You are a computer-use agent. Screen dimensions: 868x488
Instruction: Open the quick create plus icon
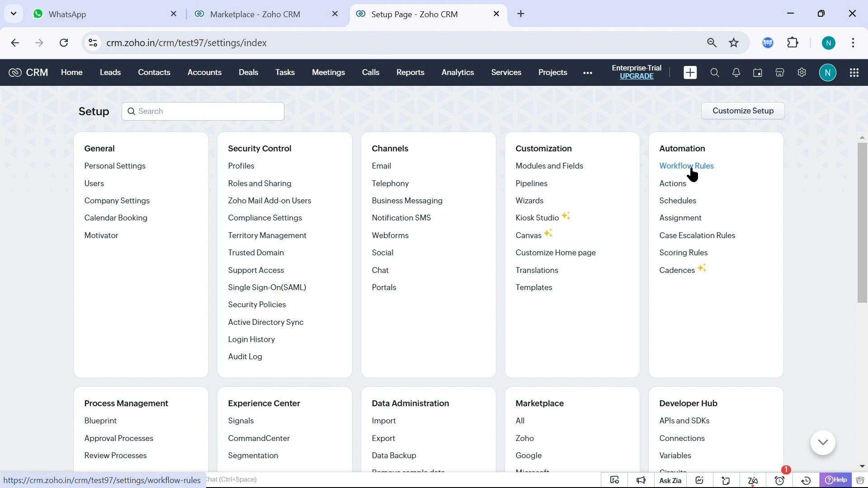pos(690,72)
